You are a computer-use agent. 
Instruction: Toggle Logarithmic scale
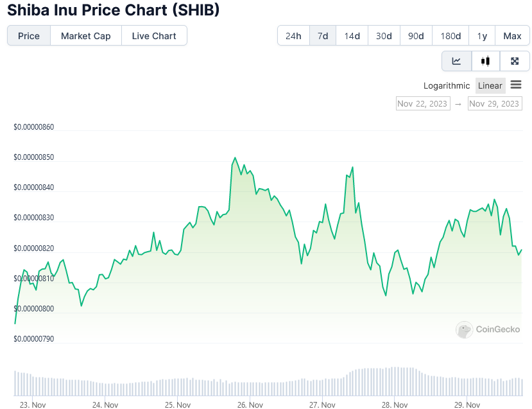pyautogui.click(x=447, y=85)
